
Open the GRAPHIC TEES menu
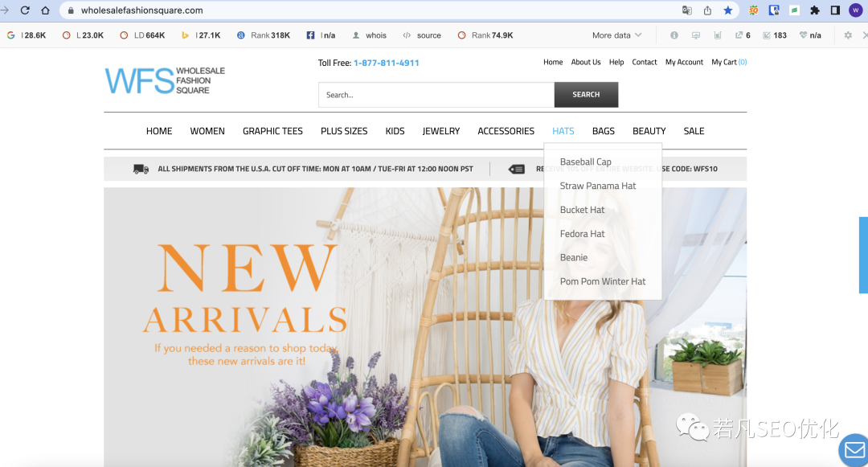click(x=273, y=131)
